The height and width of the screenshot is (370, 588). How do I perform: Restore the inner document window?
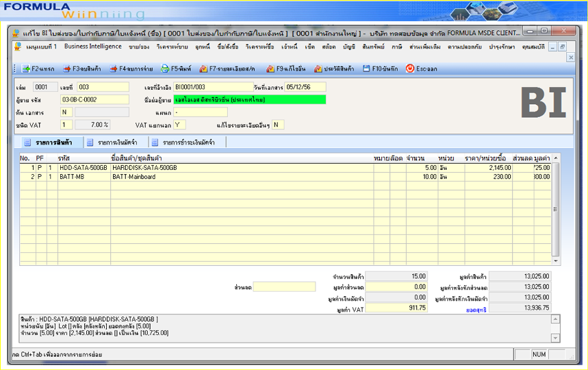click(562, 47)
